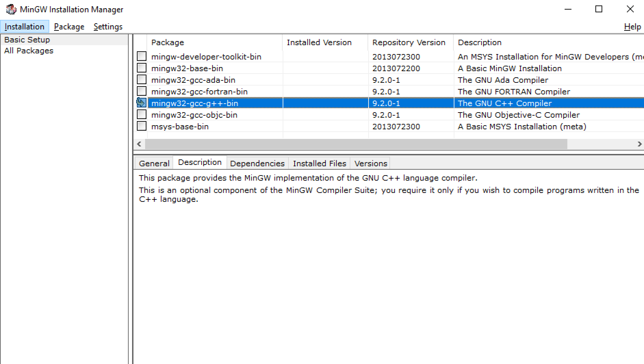Click repository version 9.2.0-1 for mingw32-gcc-ada-bin
644x364 pixels.
click(386, 80)
